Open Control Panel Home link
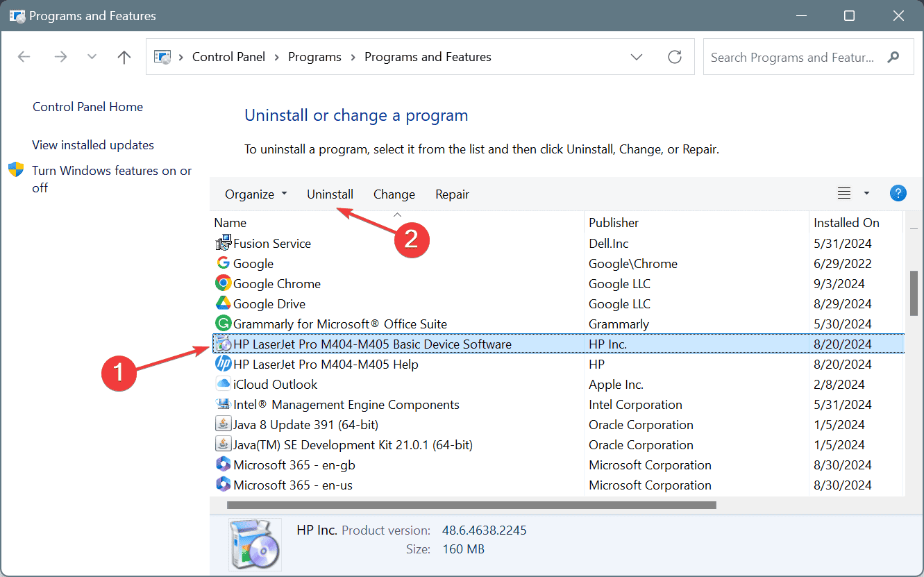The height and width of the screenshot is (577, 924). 87,107
